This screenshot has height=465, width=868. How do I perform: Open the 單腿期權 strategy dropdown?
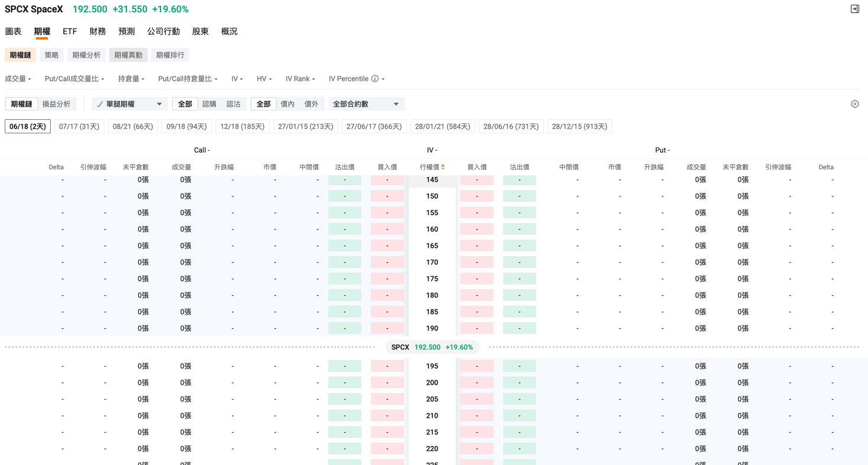(130, 104)
